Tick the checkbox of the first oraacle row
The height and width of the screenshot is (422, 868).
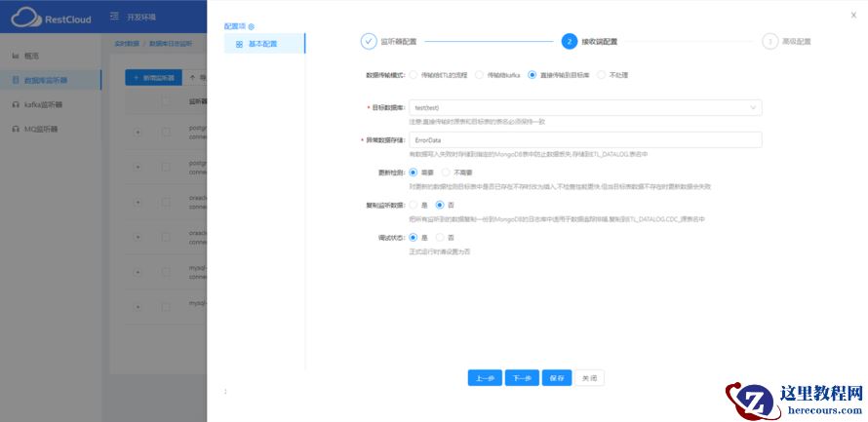tap(166, 202)
